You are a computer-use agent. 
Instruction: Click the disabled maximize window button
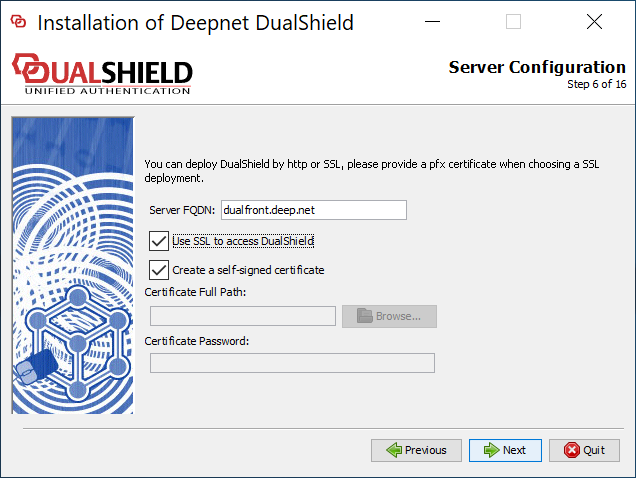tap(513, 22)
